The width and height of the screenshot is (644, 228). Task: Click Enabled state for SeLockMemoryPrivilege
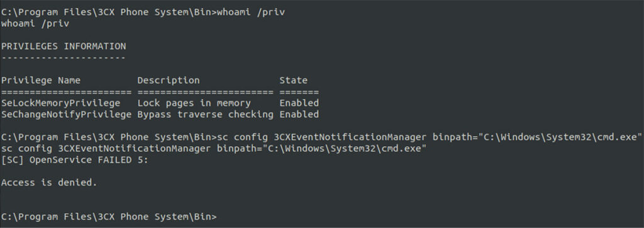click(299, 103)
